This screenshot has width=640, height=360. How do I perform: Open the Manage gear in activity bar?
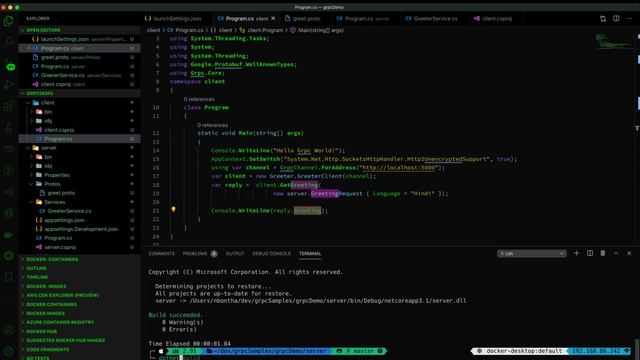coord(9,350)
